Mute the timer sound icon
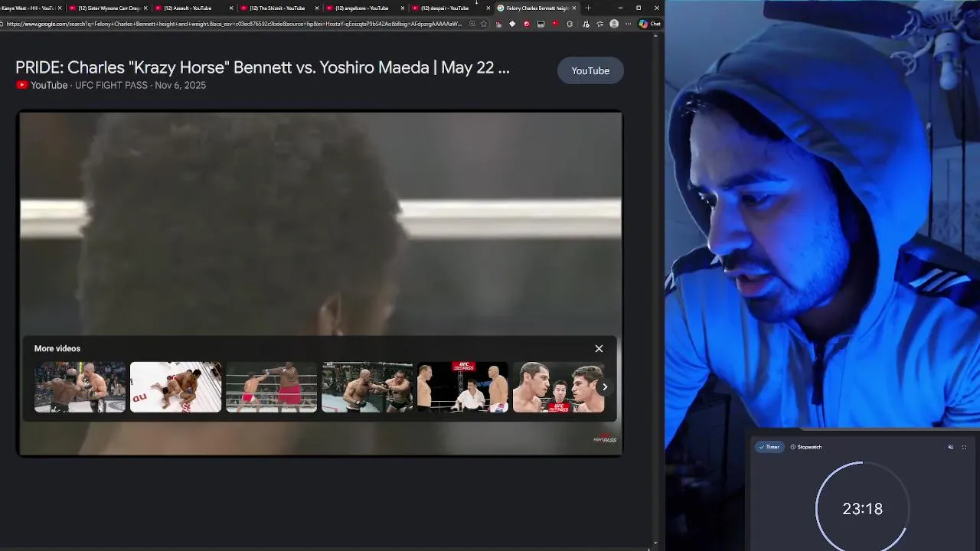 click(951, 447)
